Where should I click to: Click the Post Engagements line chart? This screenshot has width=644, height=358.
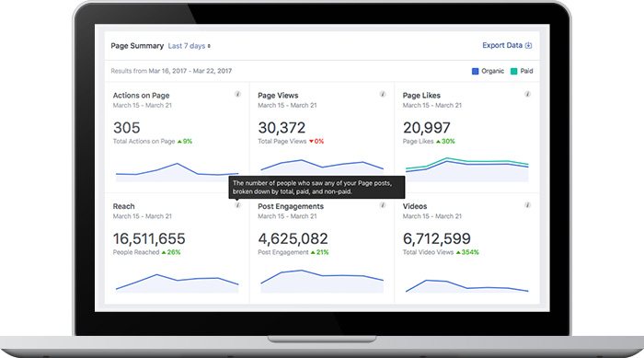(322, 281)
